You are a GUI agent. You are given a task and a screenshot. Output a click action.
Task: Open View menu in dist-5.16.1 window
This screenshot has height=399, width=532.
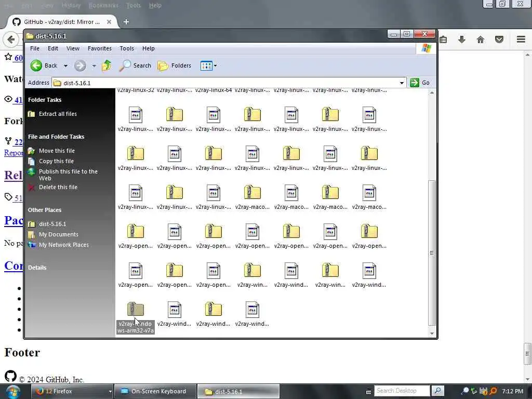point(73,48)
